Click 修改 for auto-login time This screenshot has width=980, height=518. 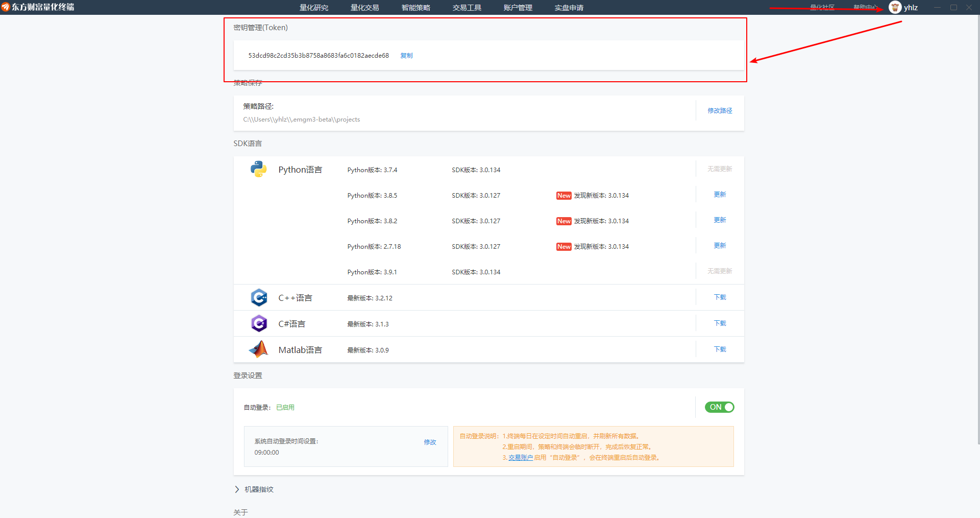(430, 442)
